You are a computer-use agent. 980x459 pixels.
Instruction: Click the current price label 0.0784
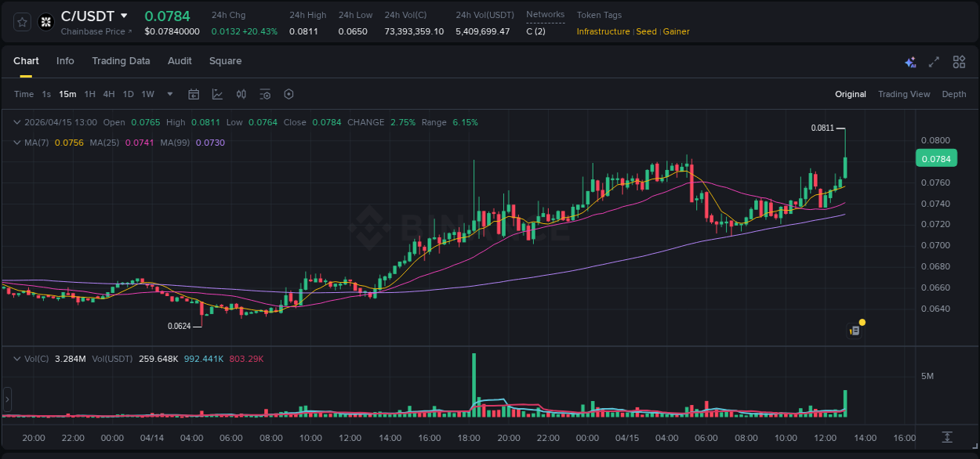[936, 157]
